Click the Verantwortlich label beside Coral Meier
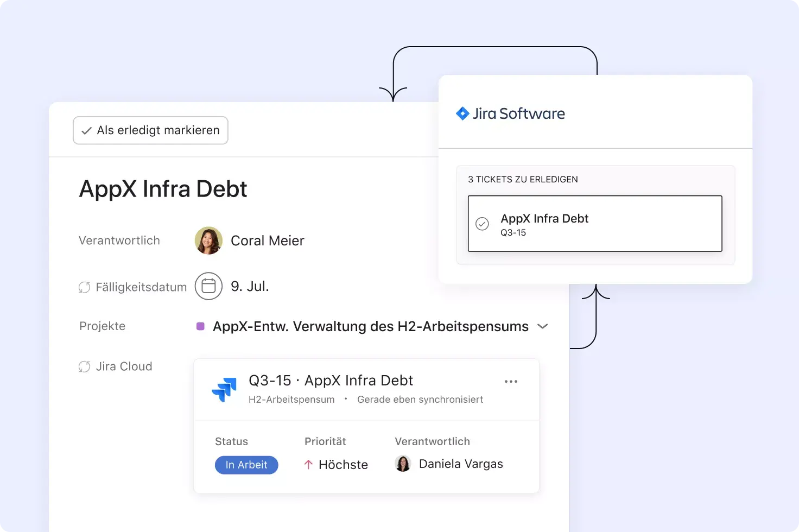The height and width of the screenshot is (532, 799). (x=119, y=240)
